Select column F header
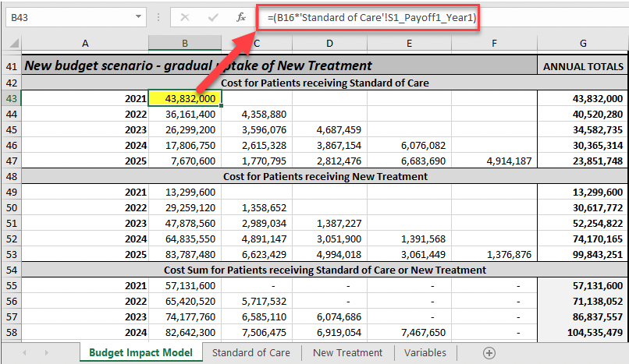629x364 pixels. [494, 43]
